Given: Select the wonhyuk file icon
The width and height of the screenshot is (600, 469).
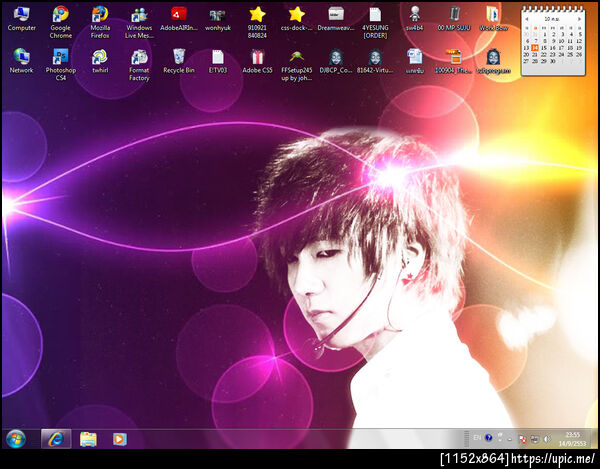Looking at the screenshot, I should [218, 19].
